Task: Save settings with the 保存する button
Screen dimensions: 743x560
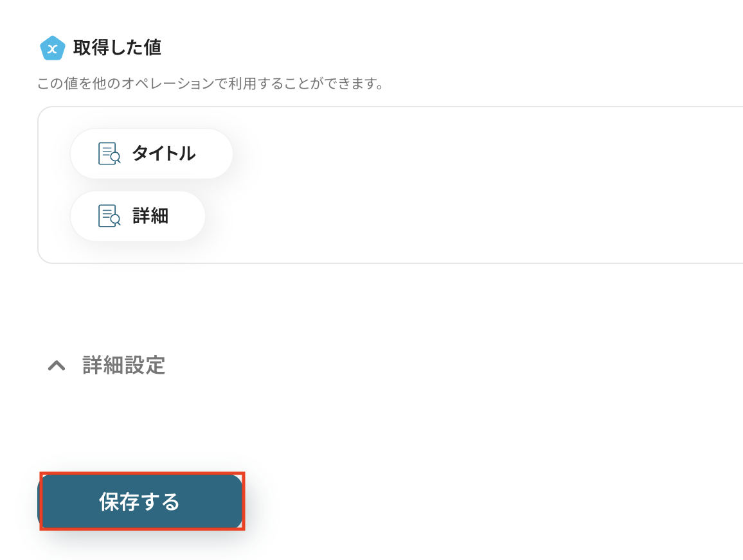Action: point(141,502)
